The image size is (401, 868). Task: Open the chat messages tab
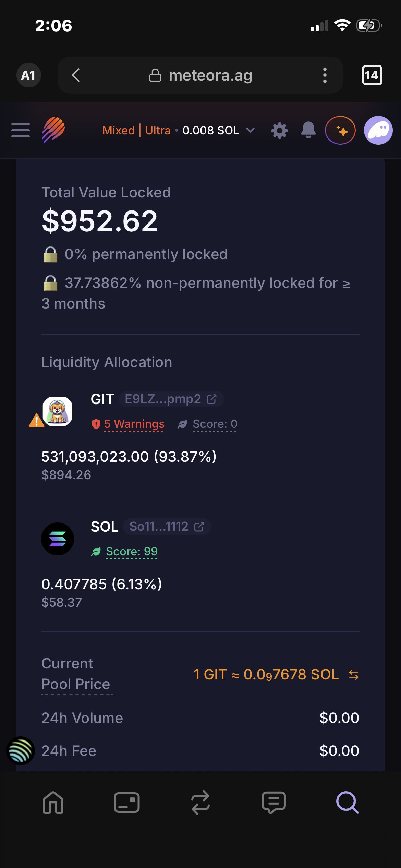coord(274,803)
